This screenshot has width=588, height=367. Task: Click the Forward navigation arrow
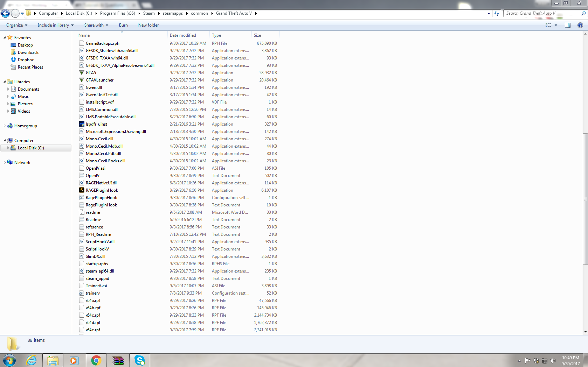click(15, 13)
